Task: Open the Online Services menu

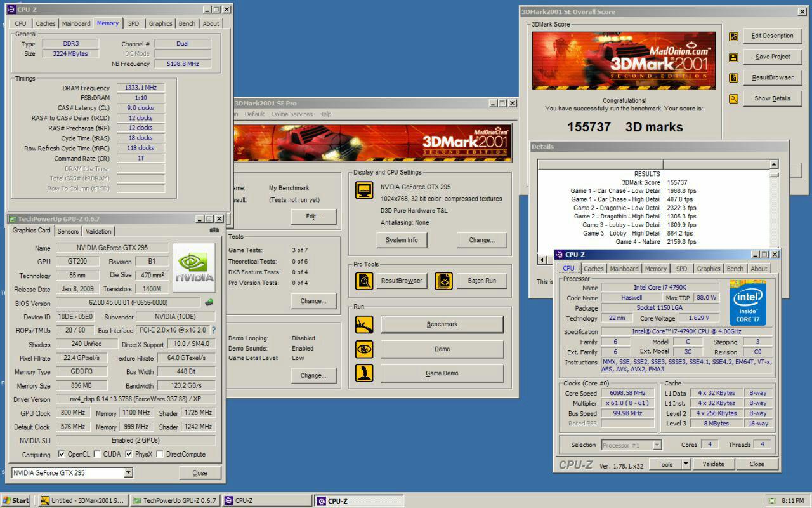Action: click(292, 114)
